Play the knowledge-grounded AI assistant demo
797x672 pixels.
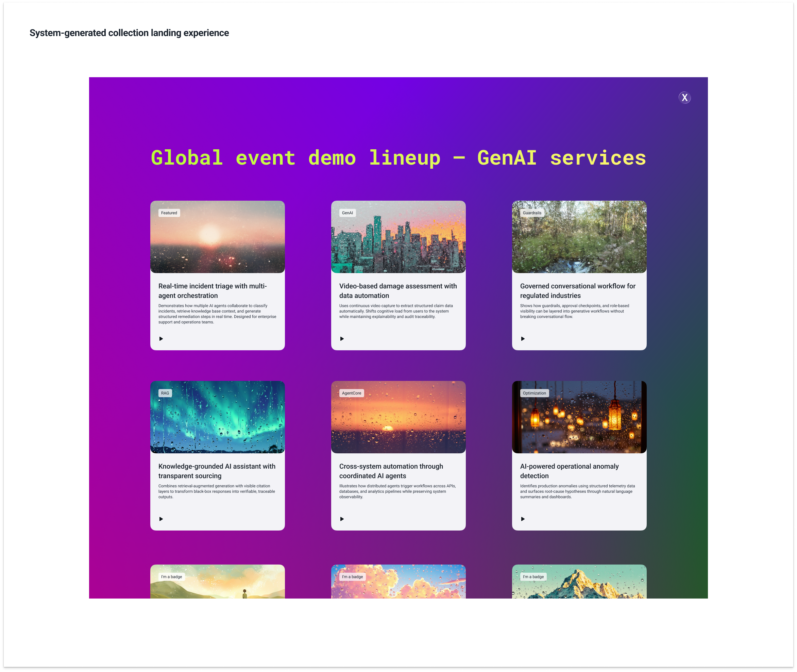coord(161,519)
